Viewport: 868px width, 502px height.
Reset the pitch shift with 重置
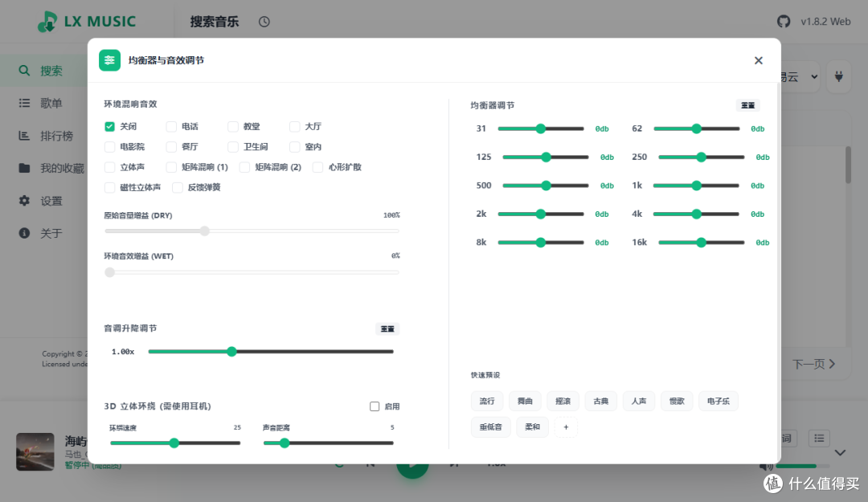[x=387, y=329]
